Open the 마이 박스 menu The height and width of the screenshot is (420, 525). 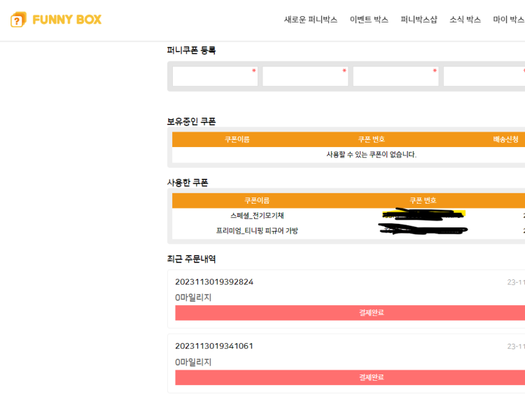[x=509, y=20]
